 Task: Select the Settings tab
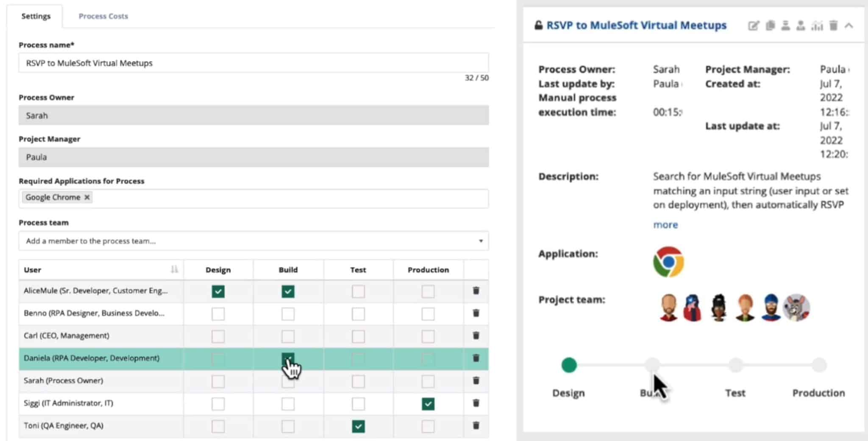tap(36, 16)
